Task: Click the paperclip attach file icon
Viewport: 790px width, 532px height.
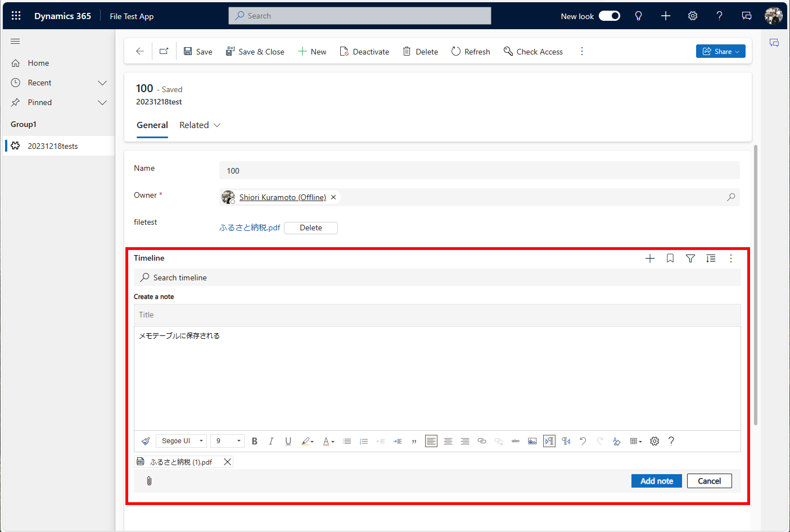Action: coord(149,481)
